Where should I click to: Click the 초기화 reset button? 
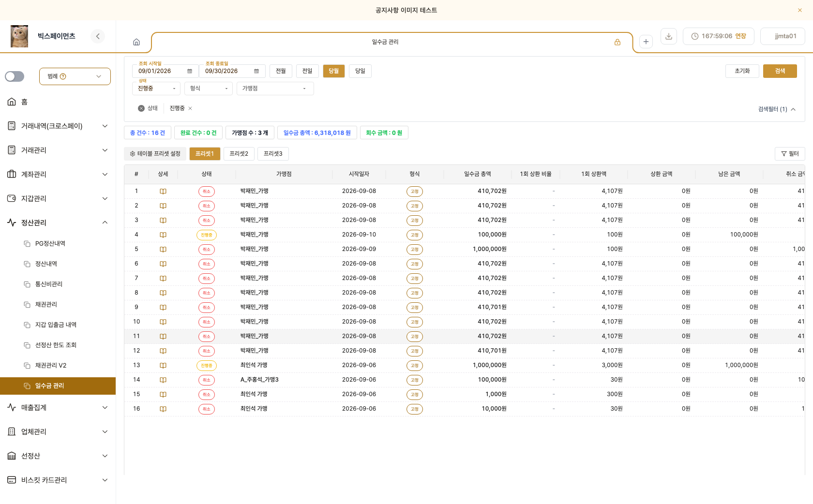point(742,71)
